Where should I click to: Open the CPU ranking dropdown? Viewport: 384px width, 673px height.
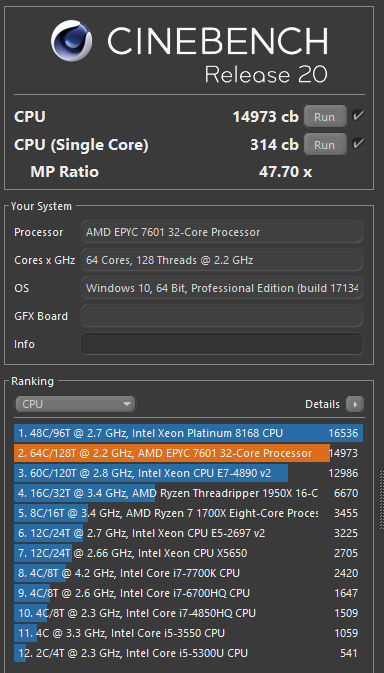[x=75, y=404]
